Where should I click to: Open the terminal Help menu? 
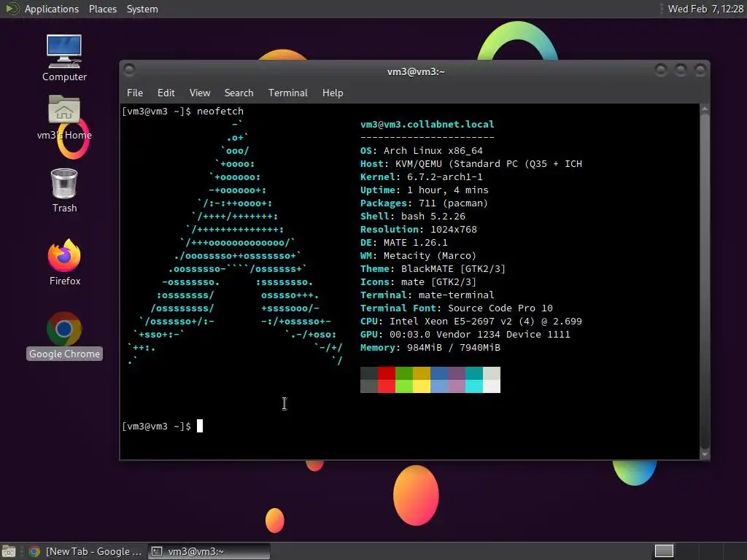point(333,93)
